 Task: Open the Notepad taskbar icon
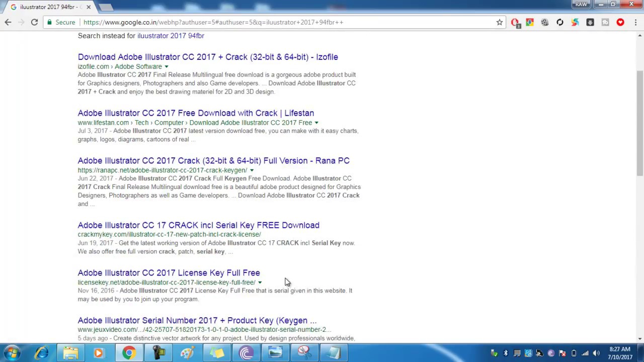tap(334, 353)
